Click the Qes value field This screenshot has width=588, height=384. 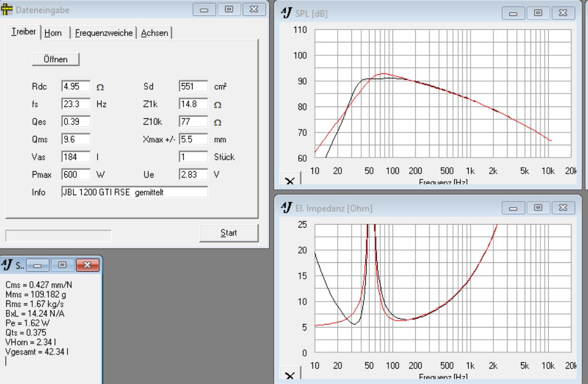pyautogui.click(x=75, y=122)
